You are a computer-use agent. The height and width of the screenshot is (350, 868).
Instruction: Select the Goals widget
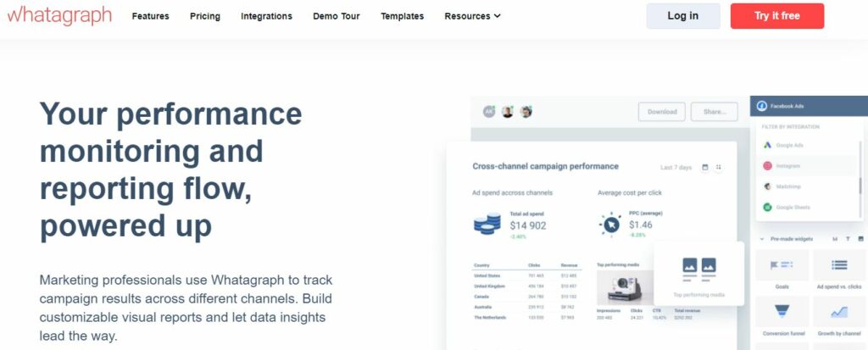782,271
